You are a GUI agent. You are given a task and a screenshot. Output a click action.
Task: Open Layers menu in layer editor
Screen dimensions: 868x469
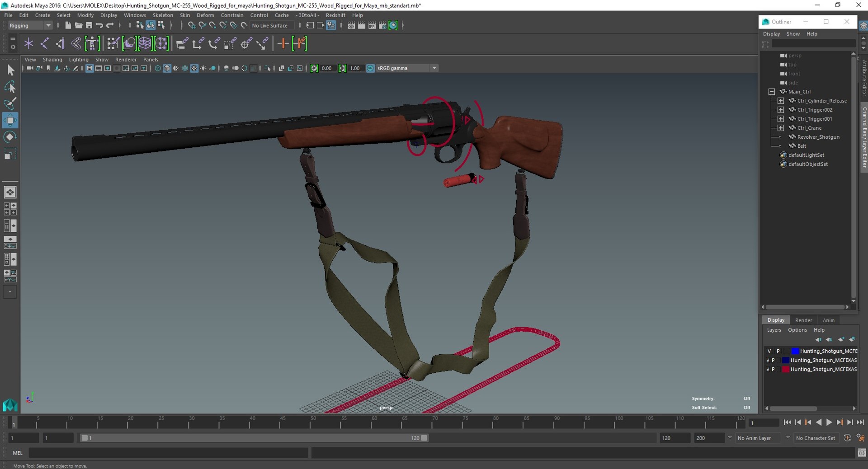774,330
